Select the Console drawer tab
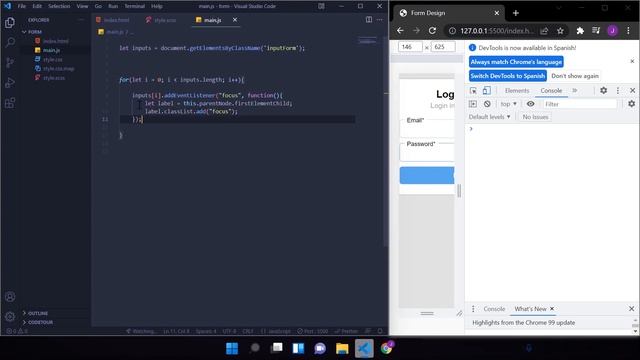 [x=494, y=309]
